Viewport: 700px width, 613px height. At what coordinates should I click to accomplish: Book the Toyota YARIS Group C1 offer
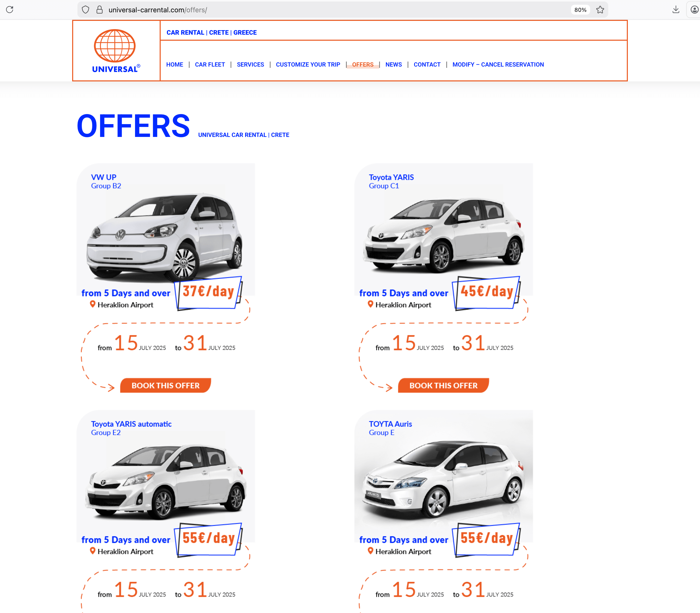coord(444,386)
